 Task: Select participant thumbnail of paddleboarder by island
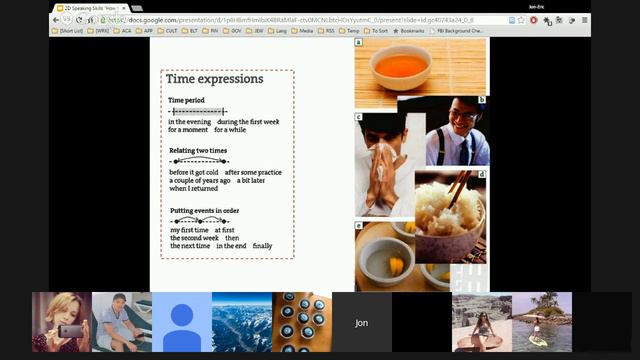(x=542, y=322)
